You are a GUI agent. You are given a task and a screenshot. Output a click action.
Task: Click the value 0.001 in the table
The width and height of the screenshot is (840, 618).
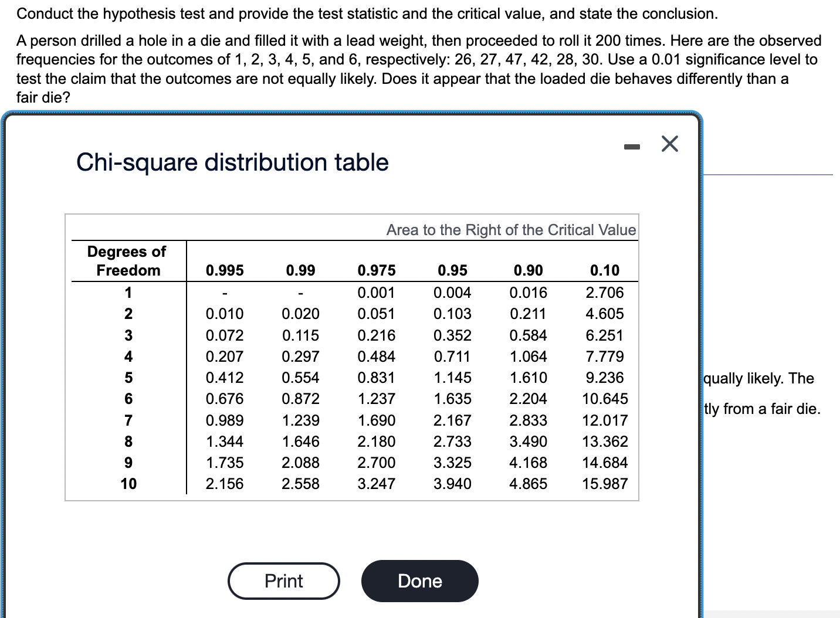click(x=377, y=293)
